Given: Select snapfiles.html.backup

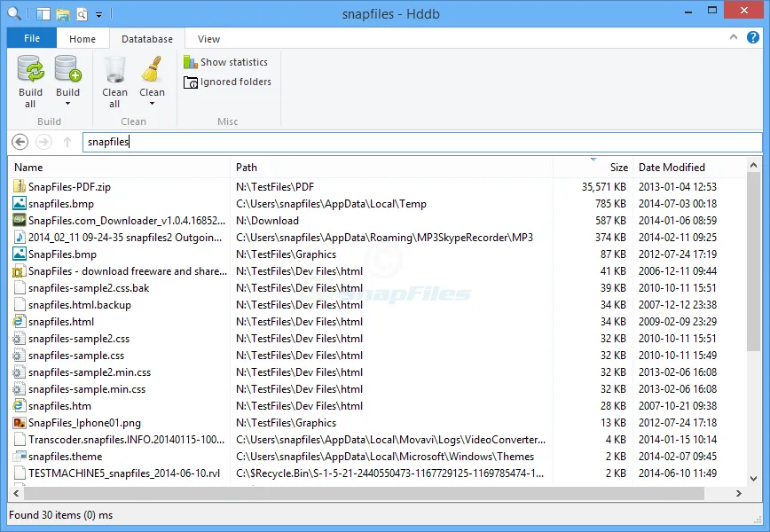Looking at the screenshot, I should [x=377, y=305].
